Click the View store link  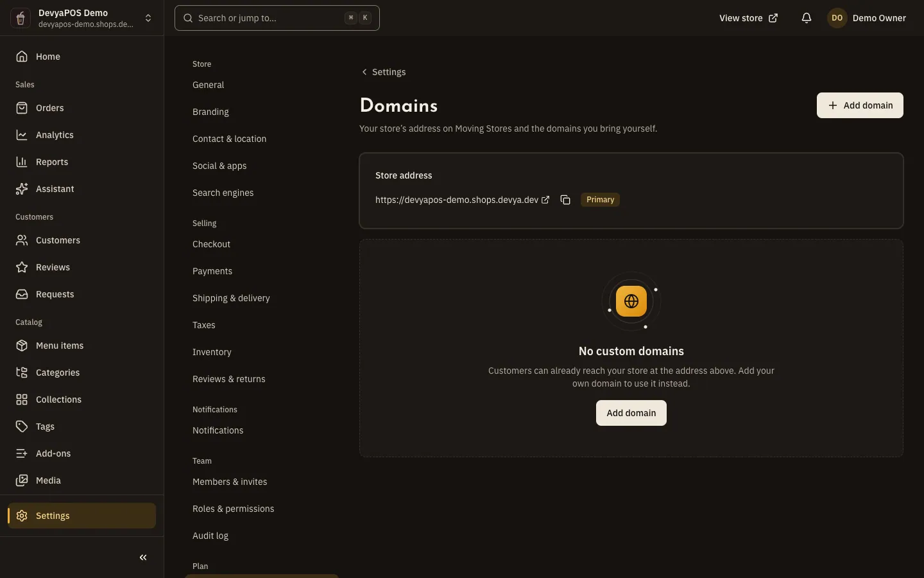(x=748, y=18)
